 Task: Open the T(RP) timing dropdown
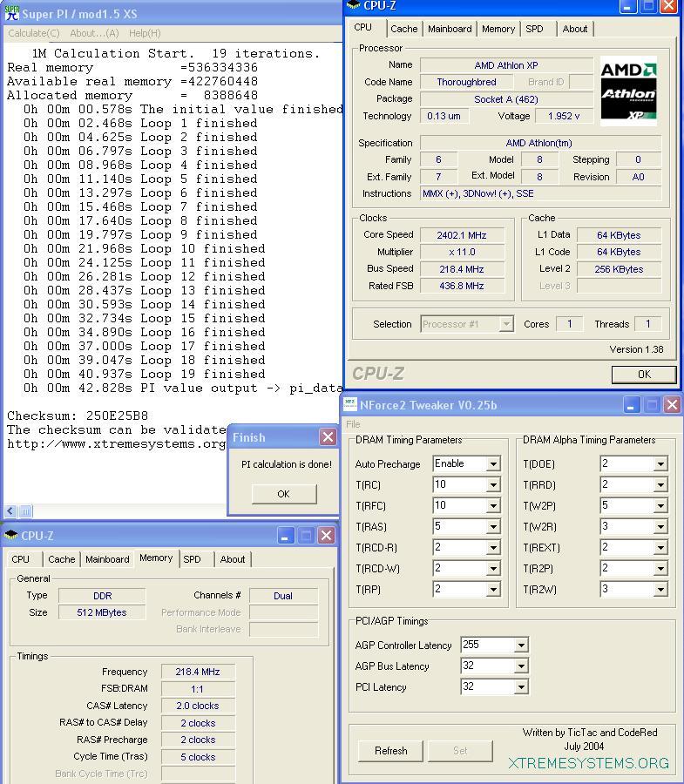click(x=493, y=590)
